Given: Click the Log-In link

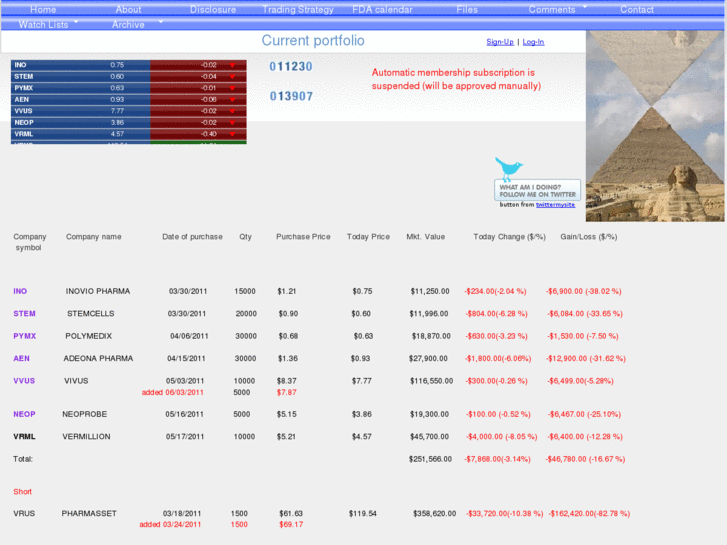Looking at the screenshot, I should point(533,42).
